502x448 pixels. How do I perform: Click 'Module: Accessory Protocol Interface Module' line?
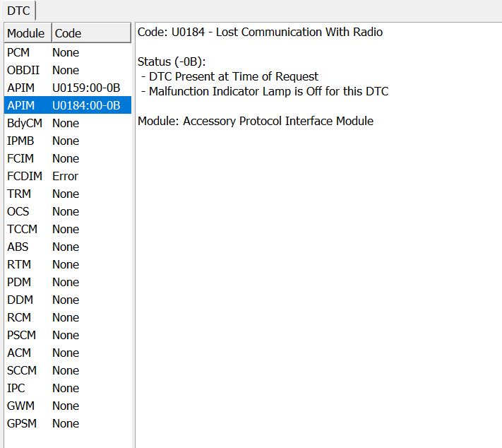[x=256, y=121]
